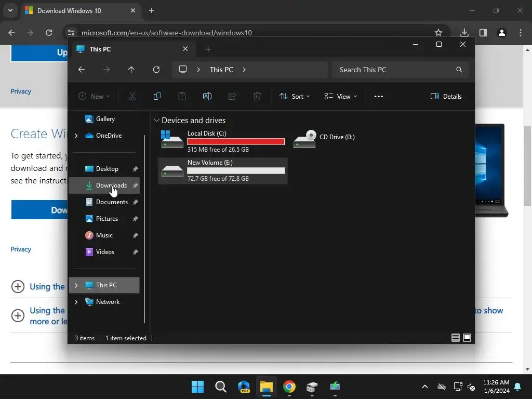532x399 pixels.
Task: Open the Windows Start menu
Action: [x=197, y=387]
